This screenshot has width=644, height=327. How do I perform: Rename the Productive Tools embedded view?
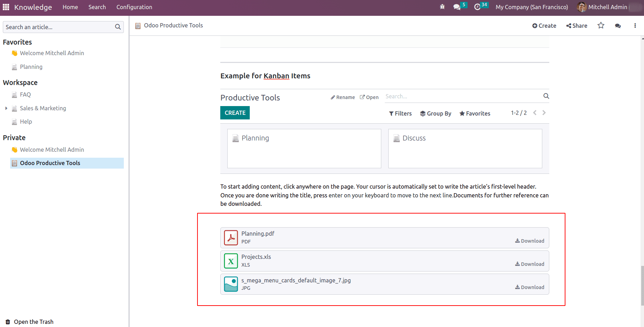343,97
